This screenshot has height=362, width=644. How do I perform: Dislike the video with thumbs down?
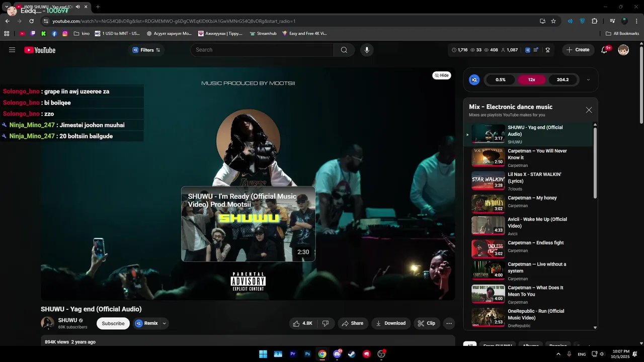(326, 323)
